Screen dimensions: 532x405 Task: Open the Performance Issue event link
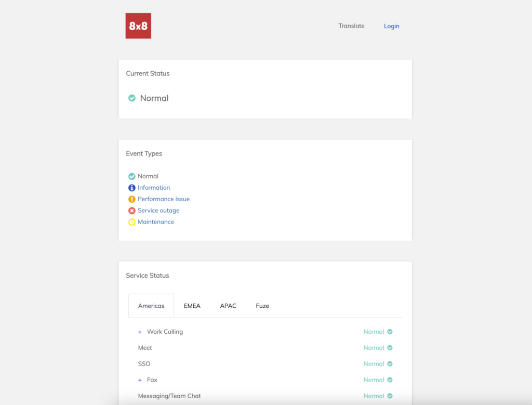[x=164, y=199]
